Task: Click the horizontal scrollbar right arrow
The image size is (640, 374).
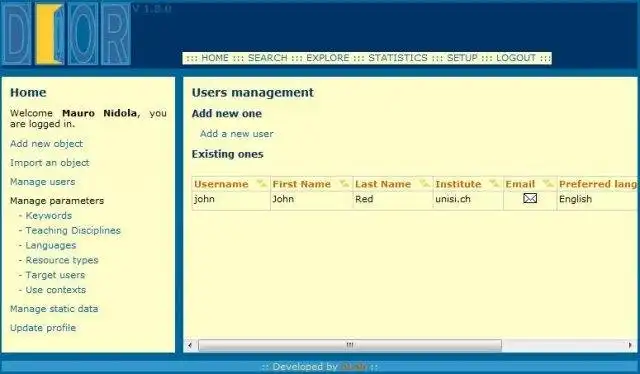Action: point(630,345)
